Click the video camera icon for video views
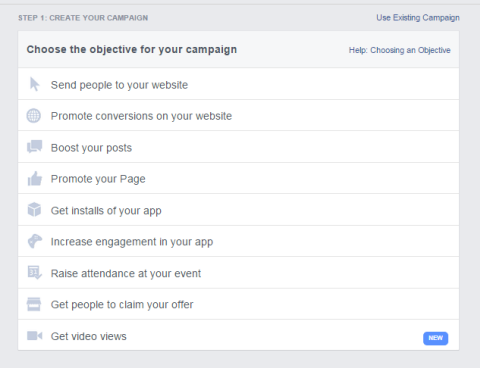 point(35,336)
